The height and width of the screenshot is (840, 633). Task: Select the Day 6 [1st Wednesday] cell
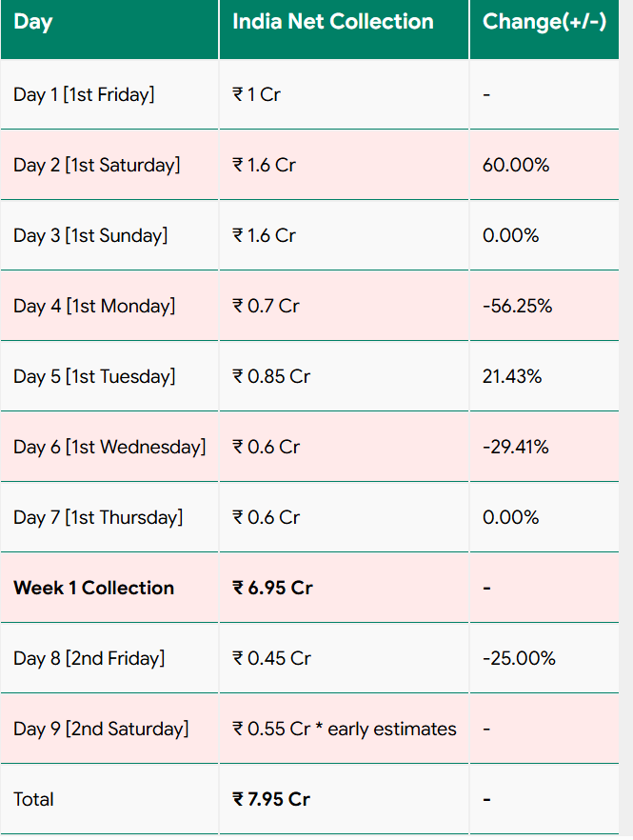[109, 447]
